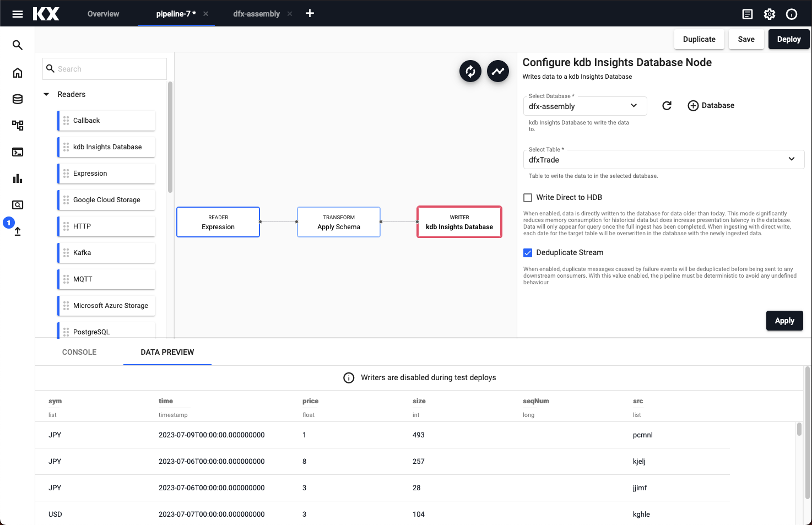Add a new Database via plus button

(711, 106)
